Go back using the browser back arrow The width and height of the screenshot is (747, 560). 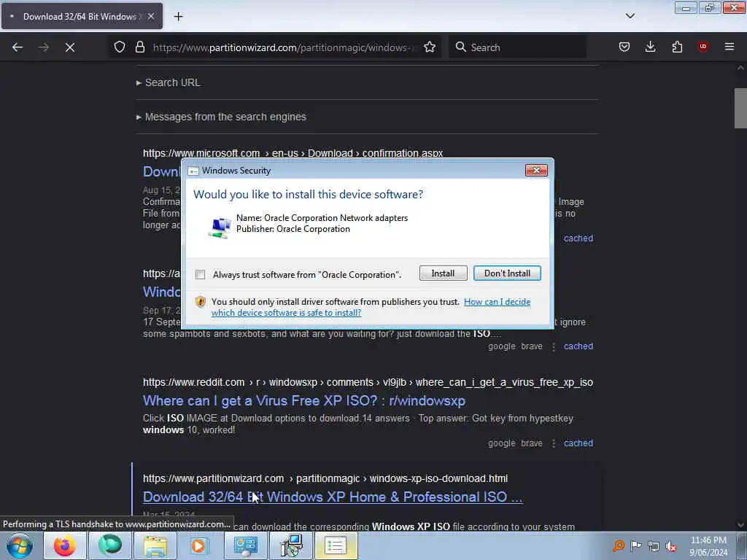click(18, 47)
